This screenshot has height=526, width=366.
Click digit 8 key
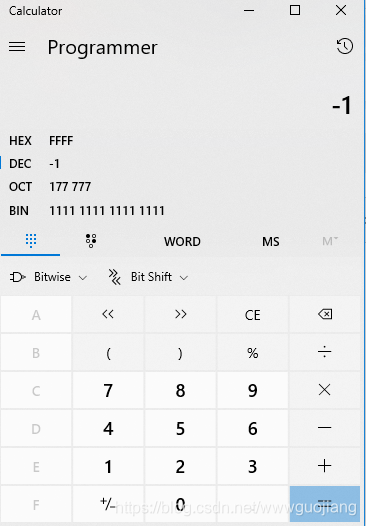pos(180,390)
